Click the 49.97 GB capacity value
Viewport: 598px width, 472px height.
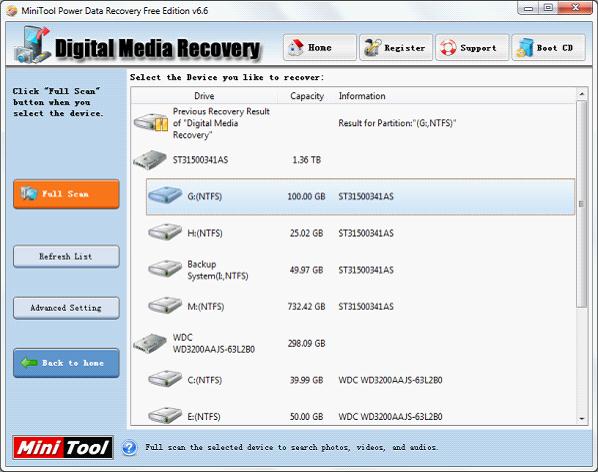(x=306, y=270)
